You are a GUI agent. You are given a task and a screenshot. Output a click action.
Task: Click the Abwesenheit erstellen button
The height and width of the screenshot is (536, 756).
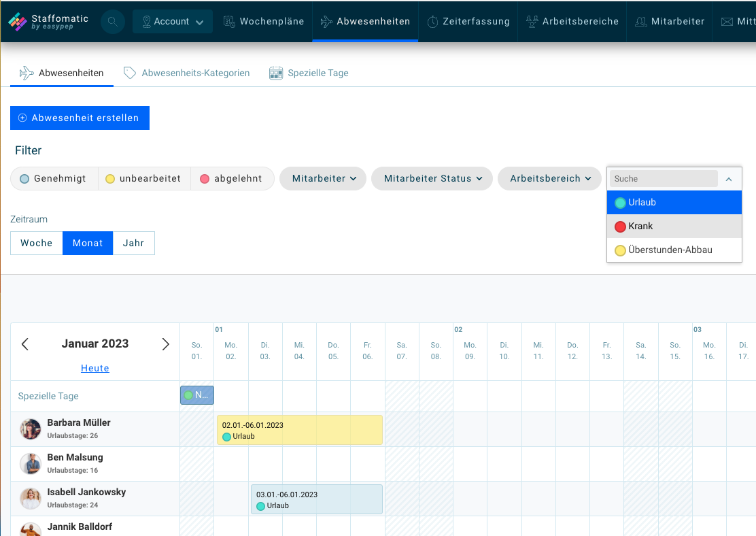point(80,118)
